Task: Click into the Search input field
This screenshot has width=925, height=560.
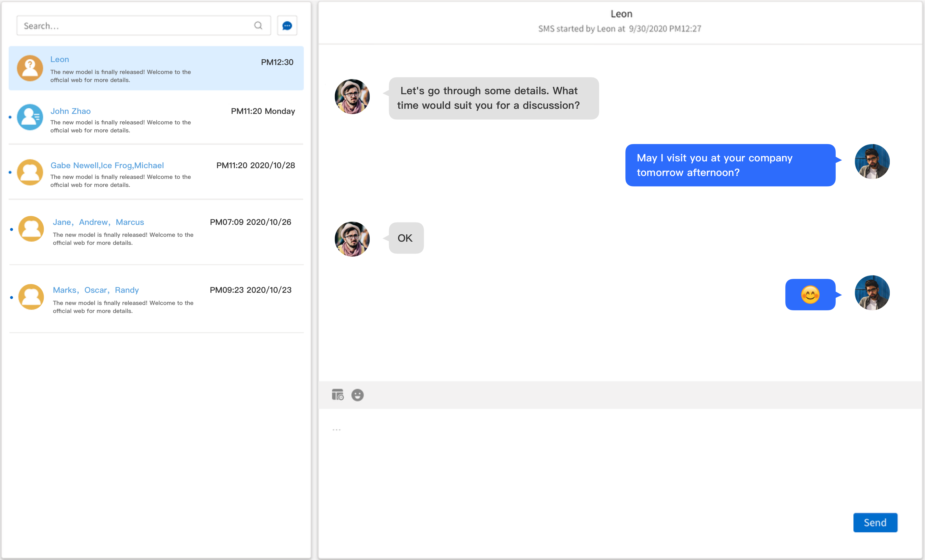Action: (x=135, y=26)
